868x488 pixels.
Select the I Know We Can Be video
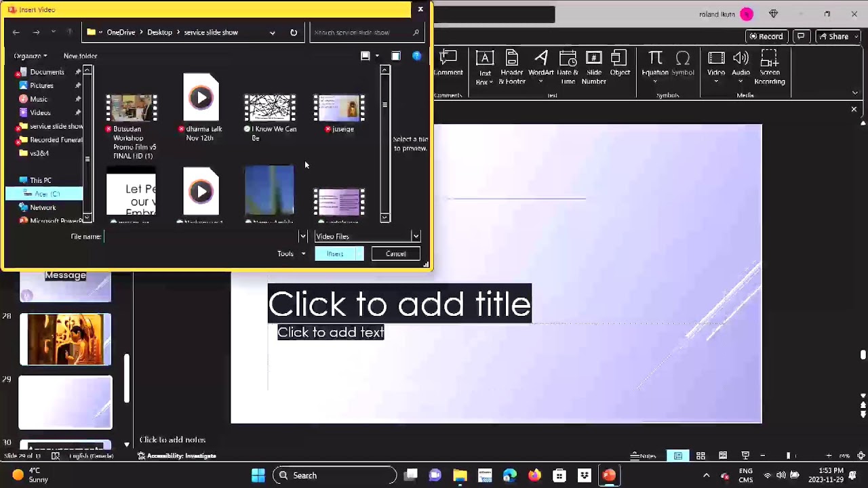click(270, 117)
